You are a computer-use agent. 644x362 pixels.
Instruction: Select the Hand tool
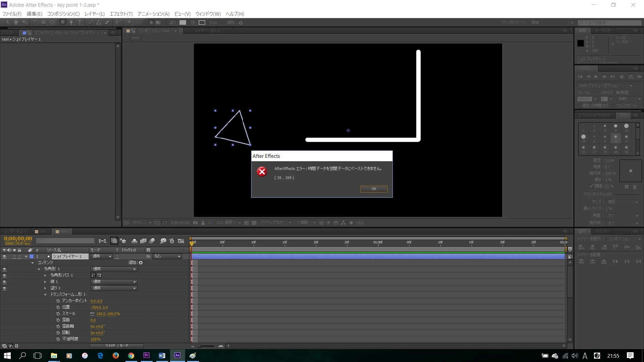point(16,22)
